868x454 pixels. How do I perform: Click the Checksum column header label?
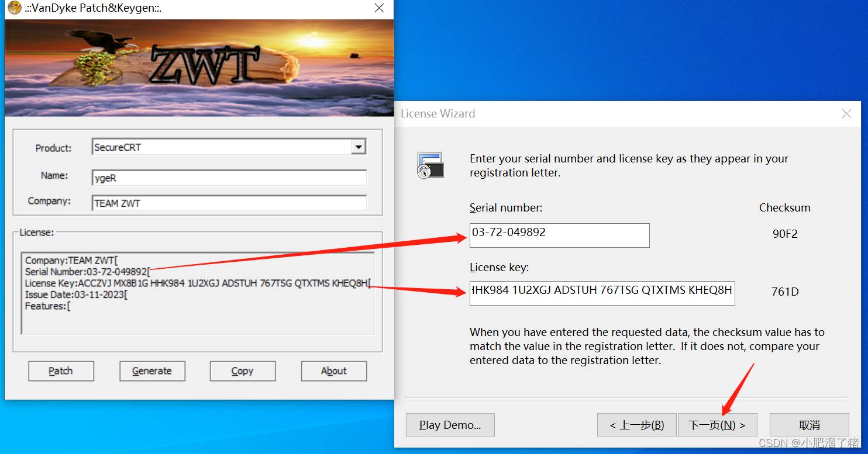point(785,208)
